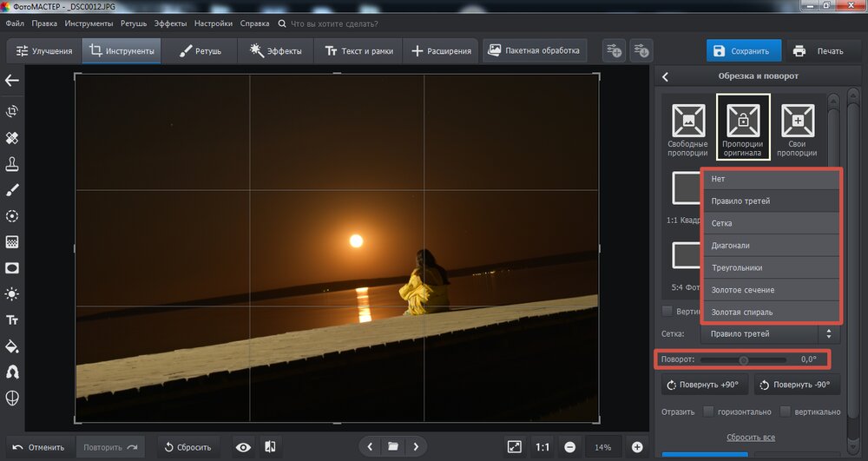
Task: Click the Сохранить save button
Action: pos(743,51)
